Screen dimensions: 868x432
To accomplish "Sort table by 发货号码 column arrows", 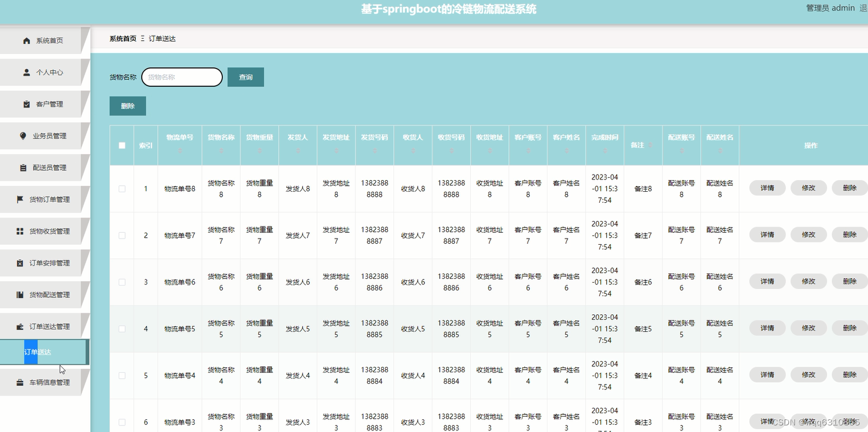I will [x=375, y=150].
